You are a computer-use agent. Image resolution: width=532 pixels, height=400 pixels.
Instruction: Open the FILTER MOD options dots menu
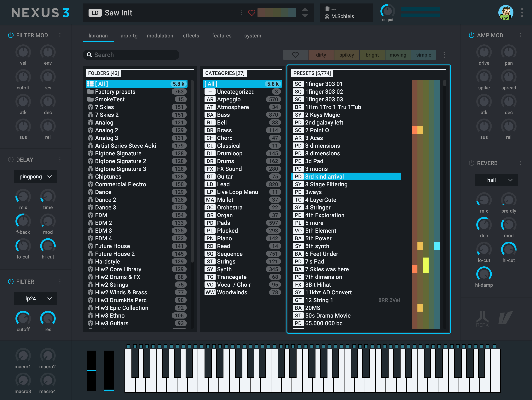(x=60, y=35)
